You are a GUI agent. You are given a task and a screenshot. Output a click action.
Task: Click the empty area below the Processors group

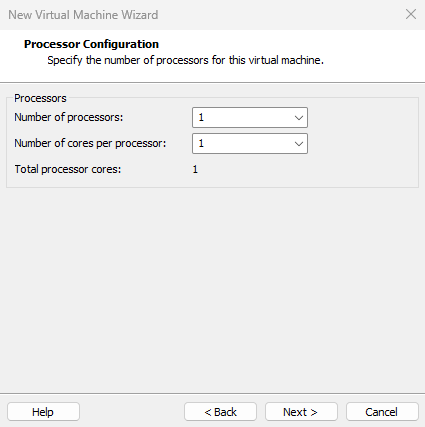212,287
